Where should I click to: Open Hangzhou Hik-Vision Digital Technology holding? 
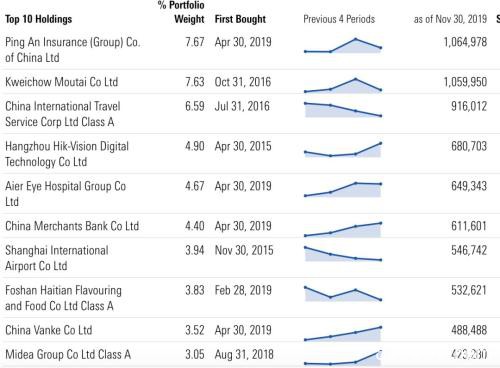[67, 154]
